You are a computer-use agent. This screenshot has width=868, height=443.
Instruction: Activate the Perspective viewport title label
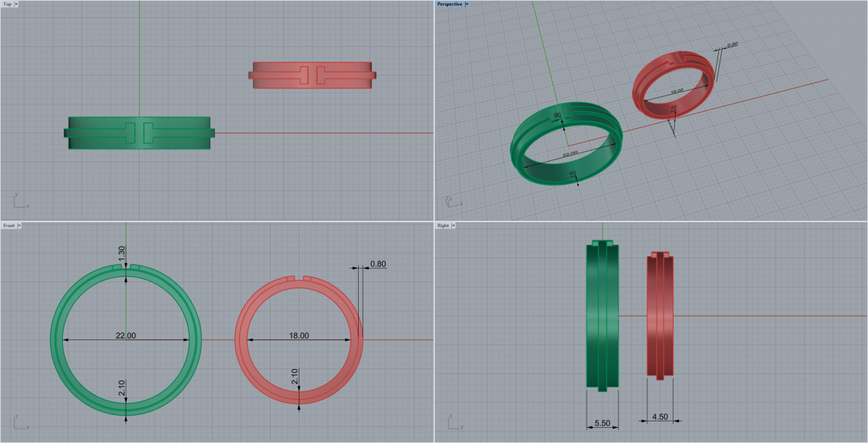tap(449, 4)
